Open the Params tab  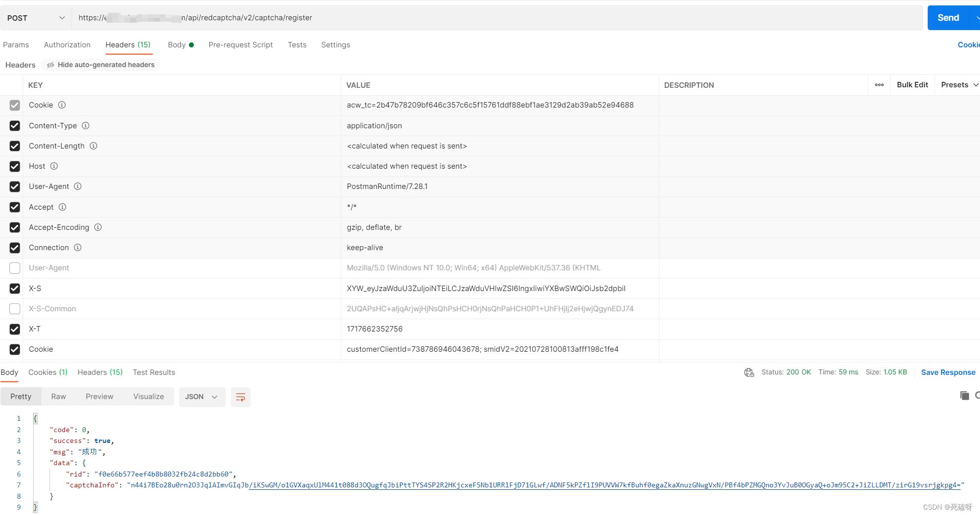tap(16, 45)
